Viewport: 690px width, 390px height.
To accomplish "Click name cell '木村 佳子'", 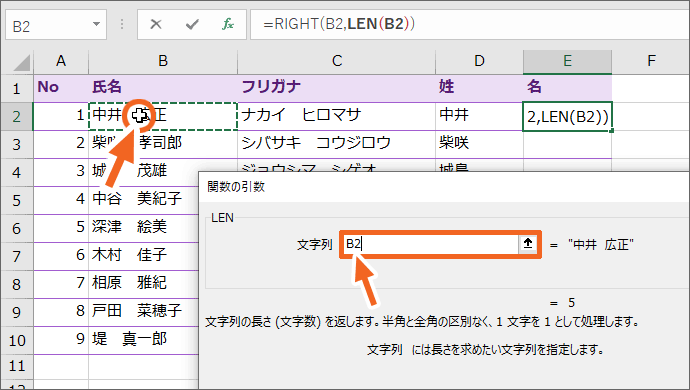I will click(143, 256).
